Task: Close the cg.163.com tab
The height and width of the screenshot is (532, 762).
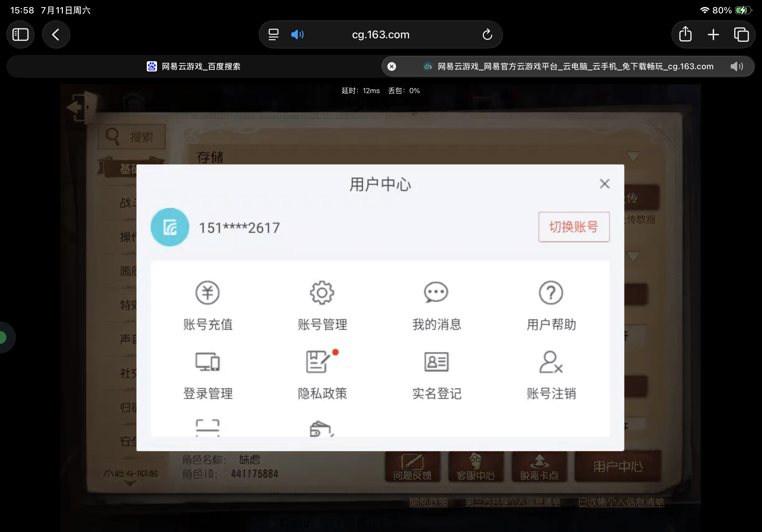Action: (x=392, y=66)
